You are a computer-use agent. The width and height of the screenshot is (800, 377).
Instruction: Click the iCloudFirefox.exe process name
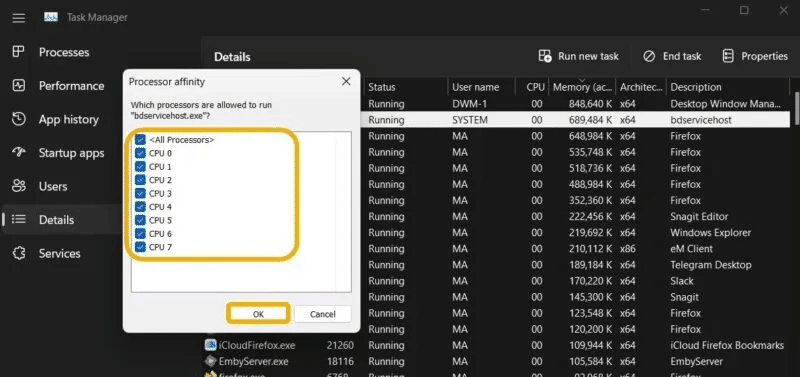point(257,345)
